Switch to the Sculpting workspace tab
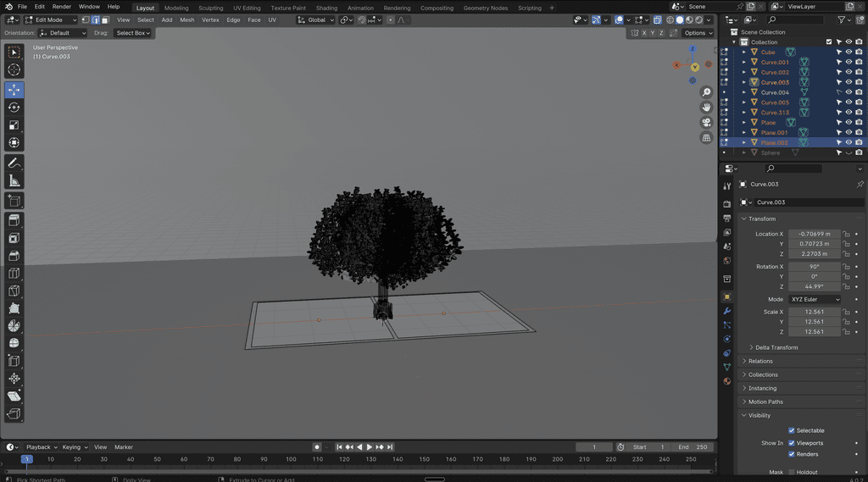 tap(210, 8)
